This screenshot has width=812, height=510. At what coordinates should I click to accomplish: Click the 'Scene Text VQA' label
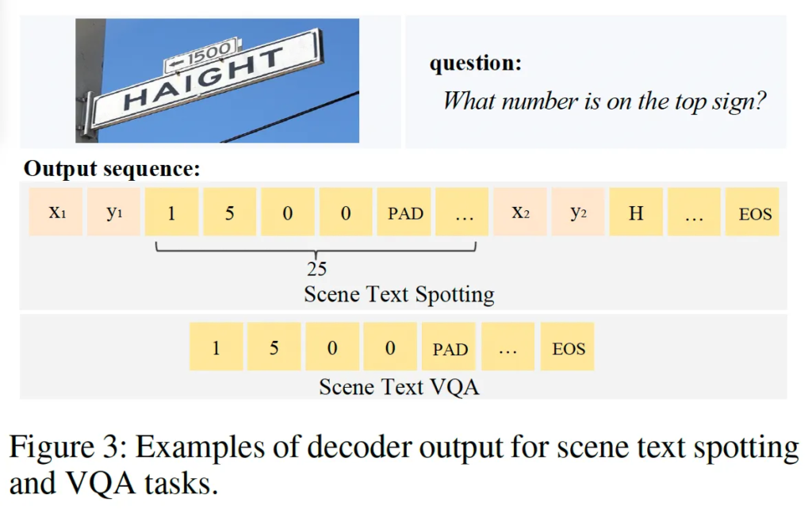(x=399, y=387)
